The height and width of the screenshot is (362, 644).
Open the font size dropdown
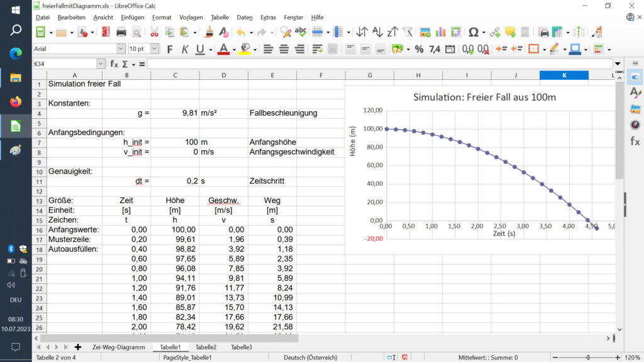(x=155, y=49)
